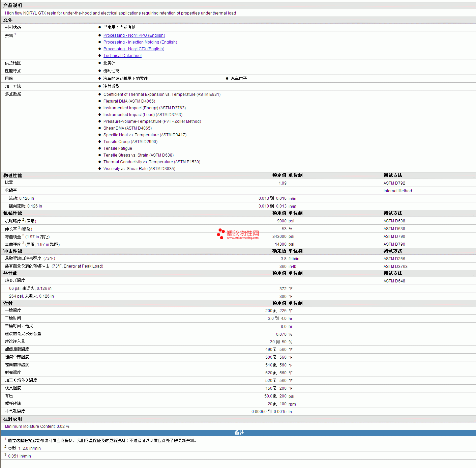Click ASTM D3763 test method cell in impact section
Screen dimensions: 476x468
click(x=395, y=267)
